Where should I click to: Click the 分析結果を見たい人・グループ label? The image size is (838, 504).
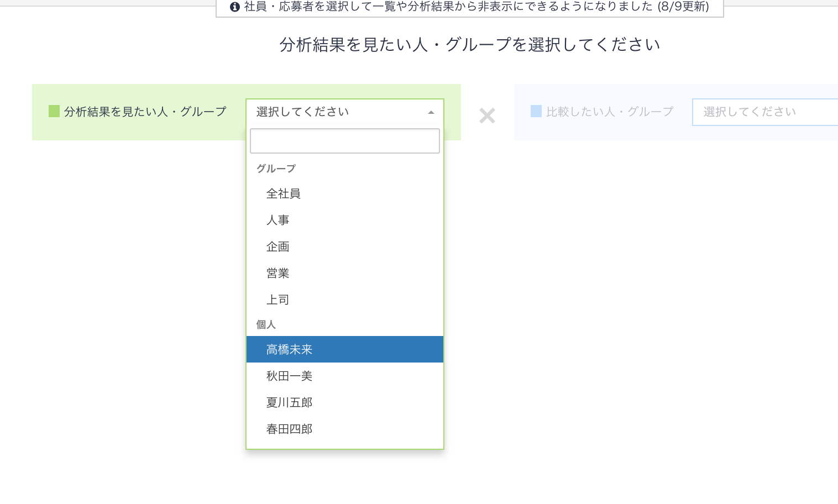click(145, 112)
